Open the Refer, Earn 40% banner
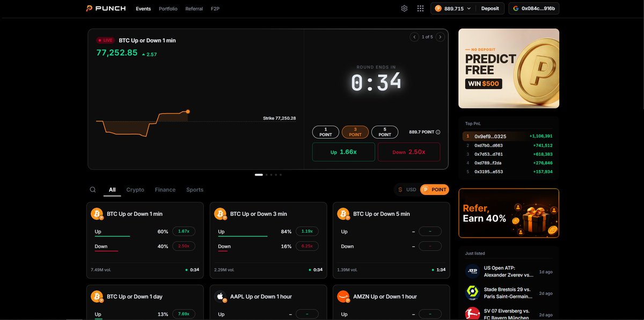 click(x=509, y=213)
